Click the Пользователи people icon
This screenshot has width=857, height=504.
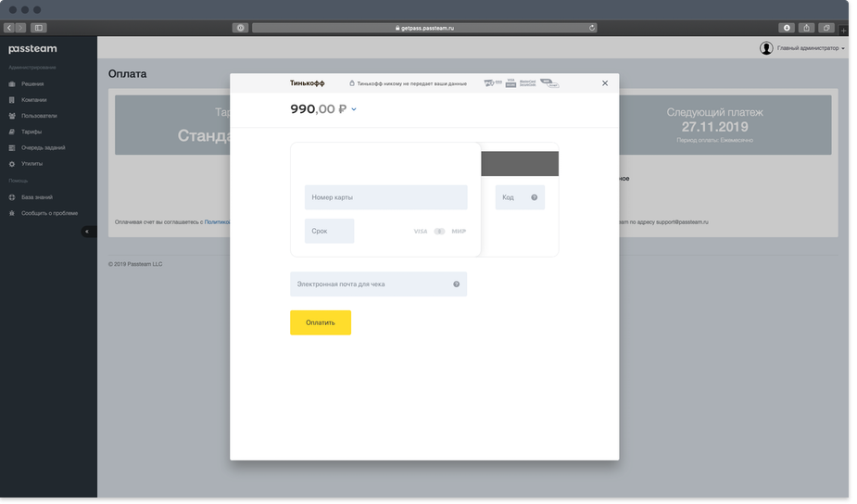tap(12, 116)
